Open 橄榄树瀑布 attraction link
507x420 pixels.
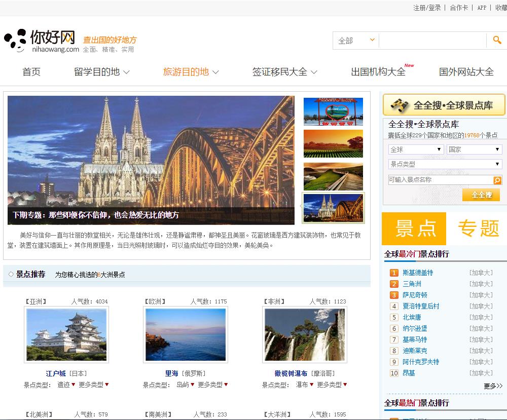tap(291, 373)
